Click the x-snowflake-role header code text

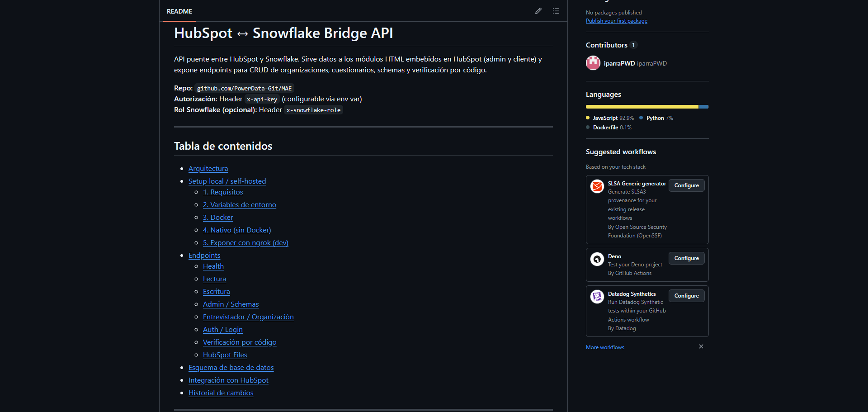pos(313,110)
